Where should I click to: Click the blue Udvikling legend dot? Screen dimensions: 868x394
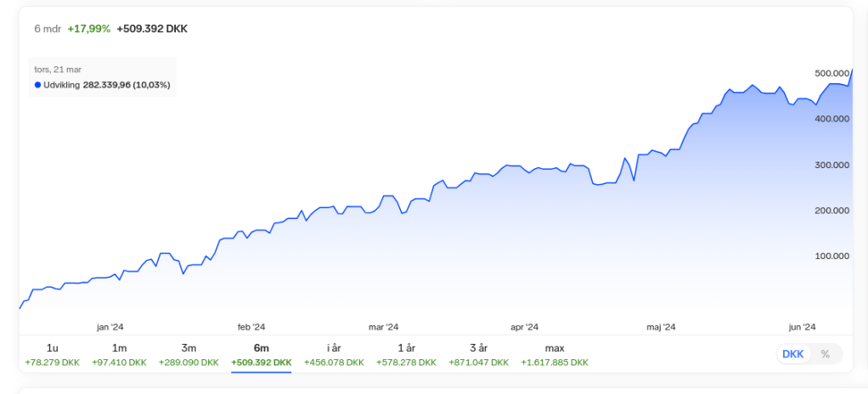tap(37, 85)
